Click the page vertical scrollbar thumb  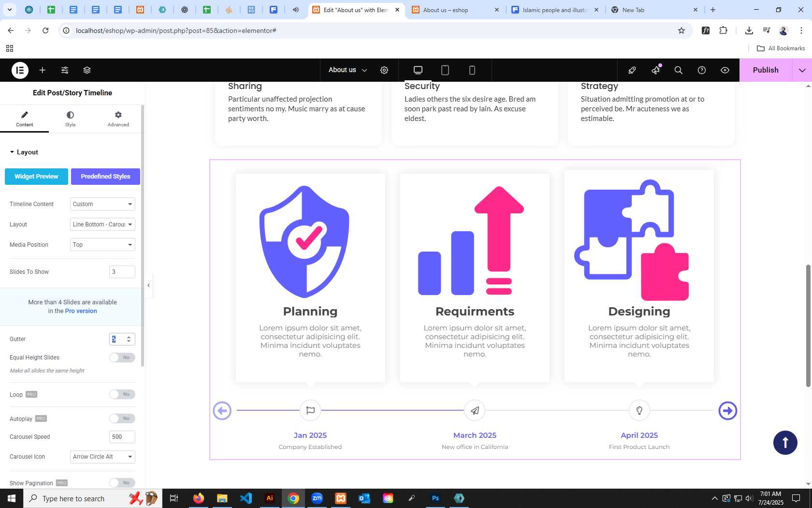[808, 325]
